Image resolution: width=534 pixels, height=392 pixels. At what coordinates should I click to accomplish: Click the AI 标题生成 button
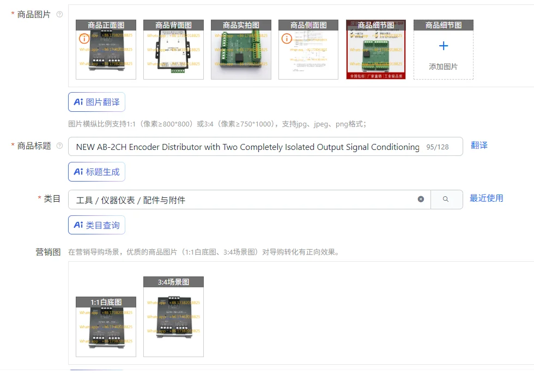pyautogui.click(x=97, y=171)
